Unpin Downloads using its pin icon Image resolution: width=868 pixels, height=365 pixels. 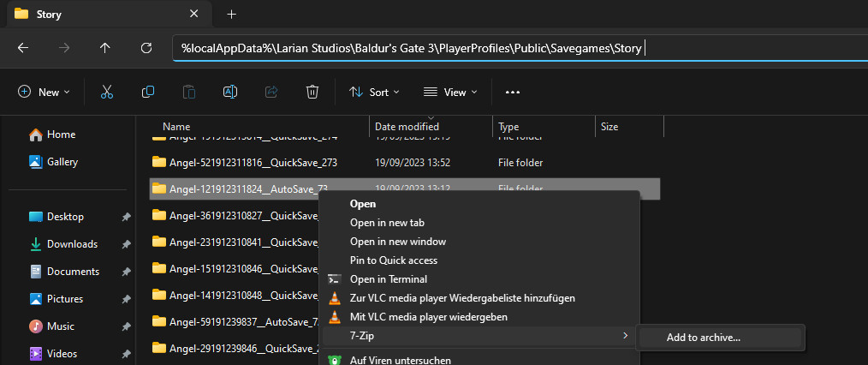[126, 244]
